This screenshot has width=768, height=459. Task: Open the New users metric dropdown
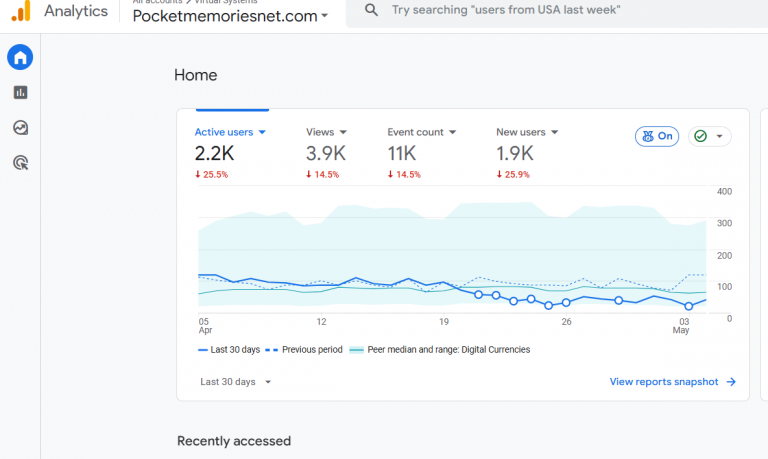pyautogui.click(x=527, y=132)
